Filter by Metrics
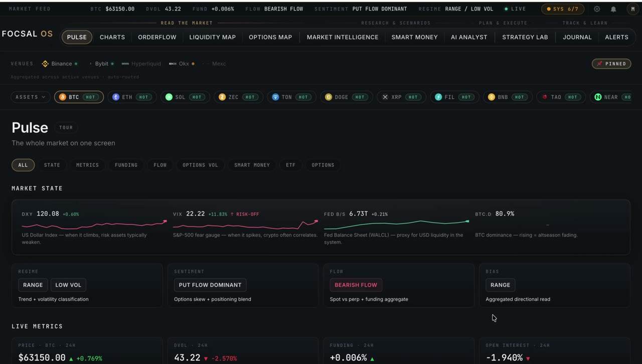This screenshot has width=642, height=364. [87, 165]
